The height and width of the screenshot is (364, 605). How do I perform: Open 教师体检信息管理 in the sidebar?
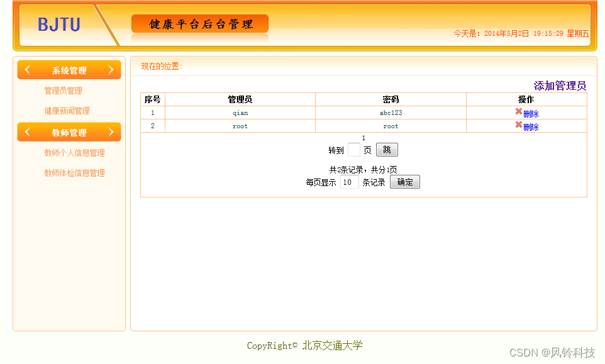point(74,173)
